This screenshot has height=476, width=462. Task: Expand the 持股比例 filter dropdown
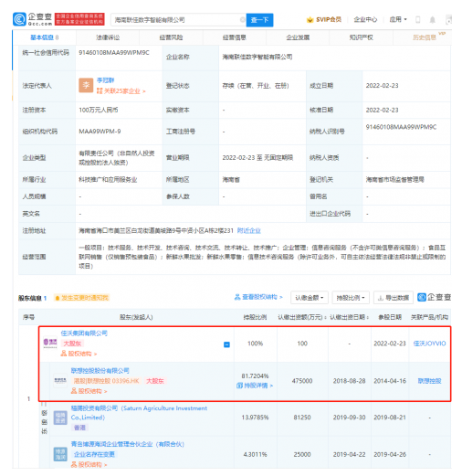click(x=351, y=298)
